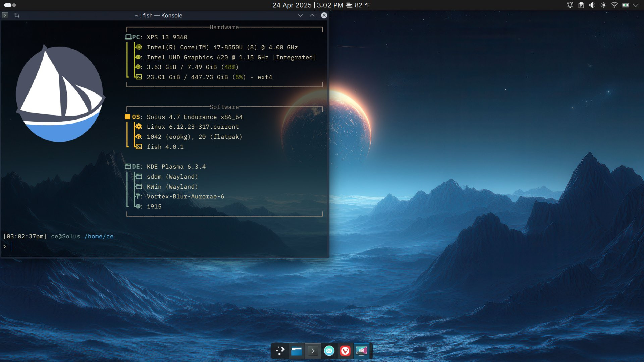Click the '/home/ce' path in the prompt
This screenshot has width=644, height=362.
coord(99,236)
